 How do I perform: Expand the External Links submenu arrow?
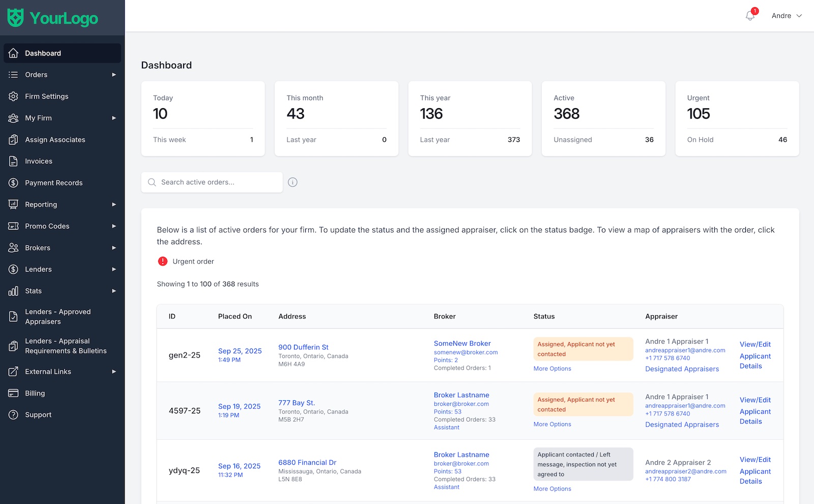coord(114,372)
